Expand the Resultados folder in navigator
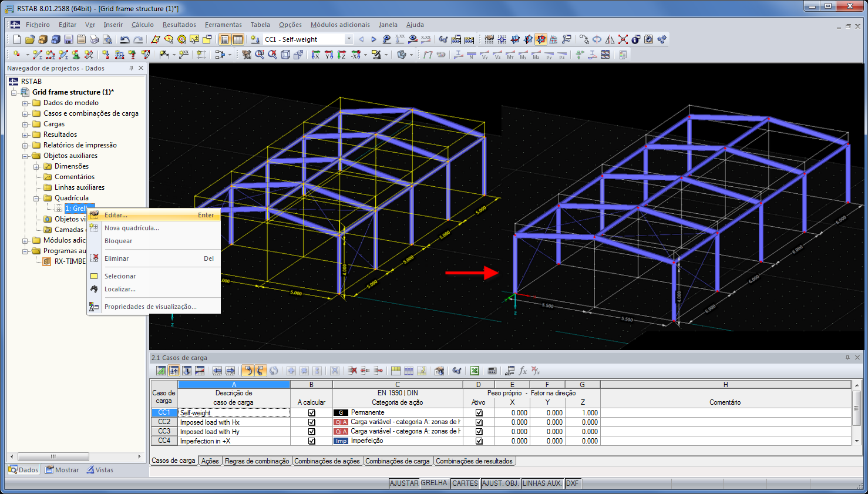The image size is (868, 494). (25, 135)
